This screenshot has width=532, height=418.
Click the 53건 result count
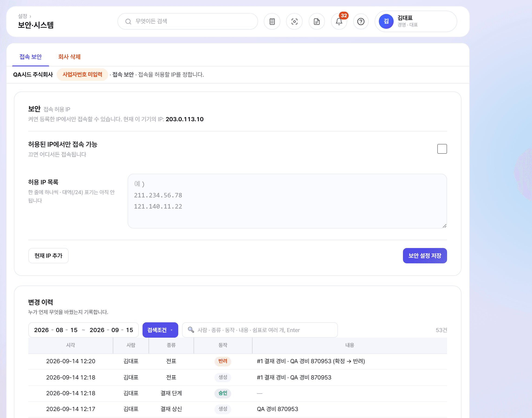(x=441, y=330)
